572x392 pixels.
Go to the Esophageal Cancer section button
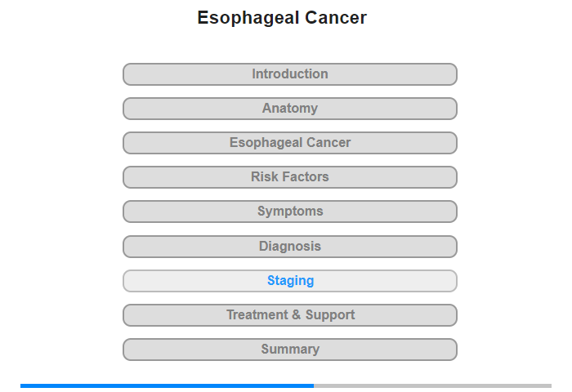coord(289,143)
